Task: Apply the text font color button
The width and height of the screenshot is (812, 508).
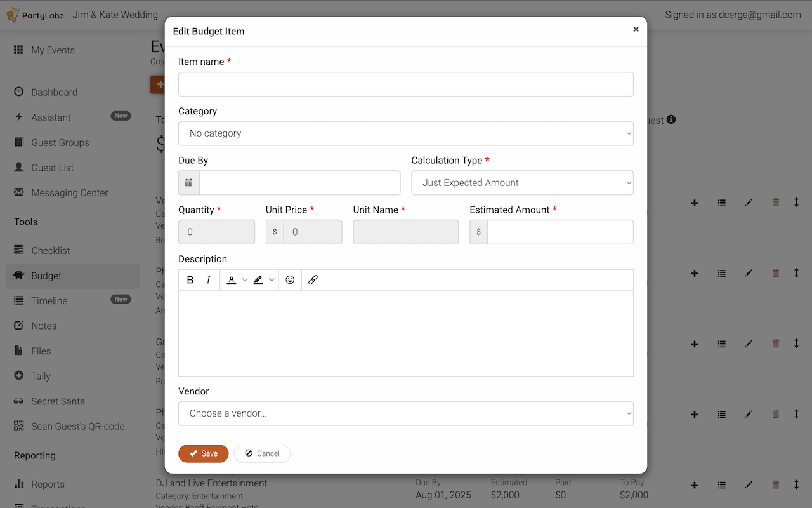Action: [232, 280]
